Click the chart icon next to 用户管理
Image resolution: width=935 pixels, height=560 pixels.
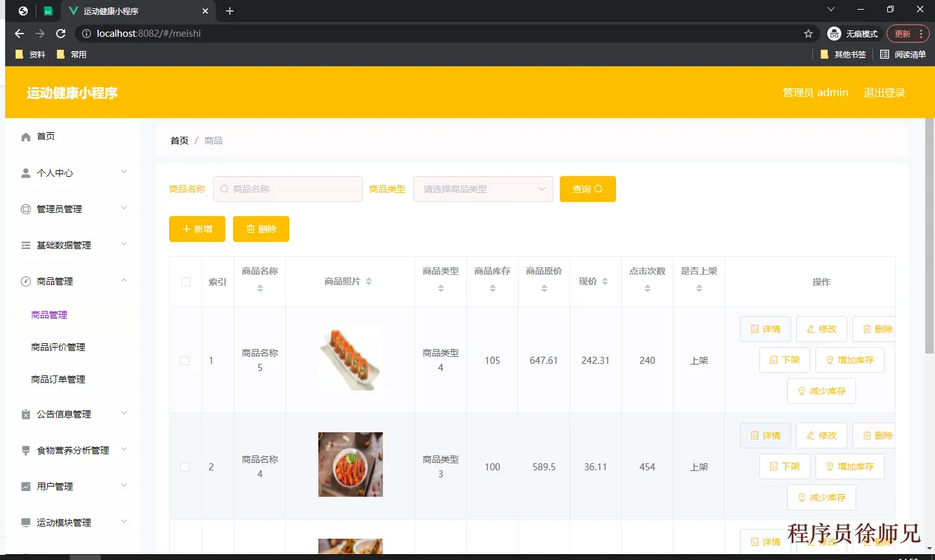click(26, 486)
